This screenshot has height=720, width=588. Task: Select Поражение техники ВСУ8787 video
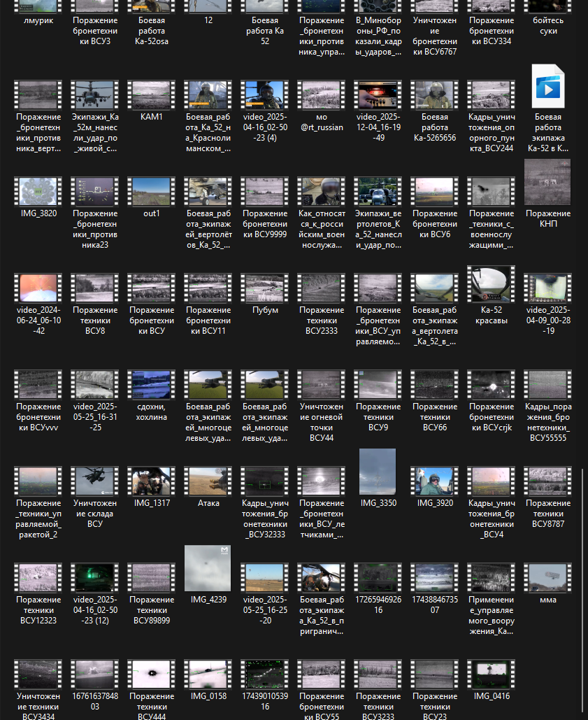548,497
